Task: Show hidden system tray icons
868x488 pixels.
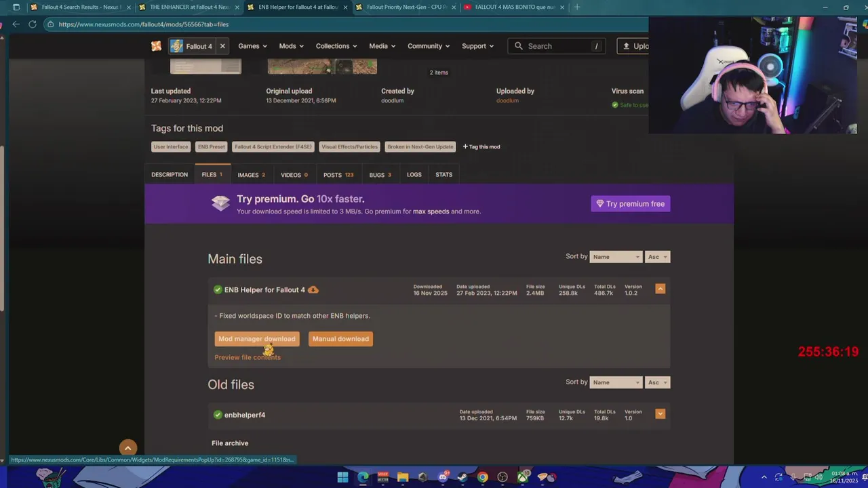Action: pyautogui.click(x=764, y=477)
